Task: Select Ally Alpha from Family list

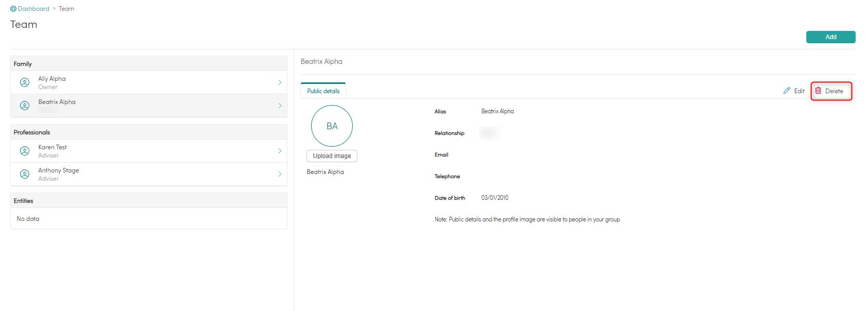Action: click(x=52, y=79)
